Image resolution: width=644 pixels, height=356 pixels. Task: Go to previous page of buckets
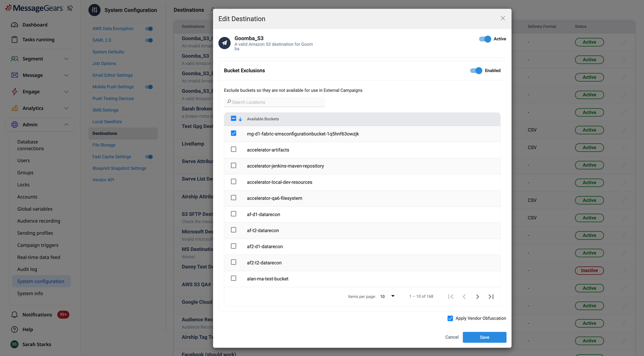pyautogui.click(x=464, y=297)
